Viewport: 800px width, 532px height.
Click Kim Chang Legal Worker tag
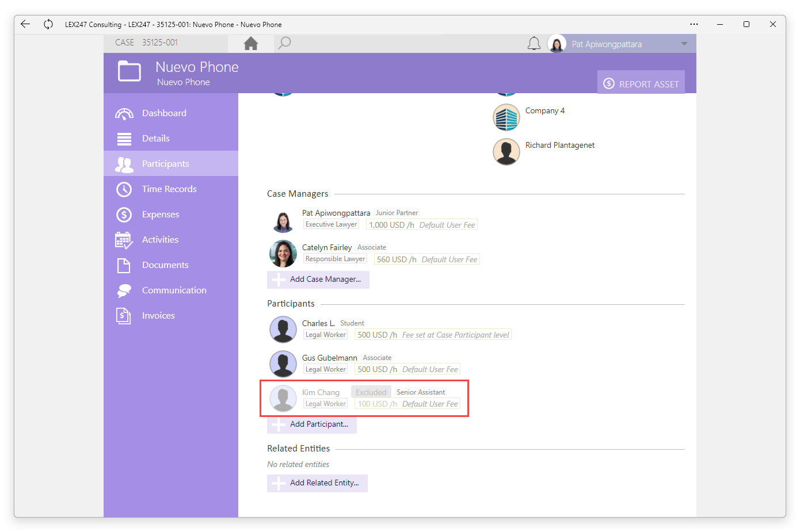[x=325, y=404]
